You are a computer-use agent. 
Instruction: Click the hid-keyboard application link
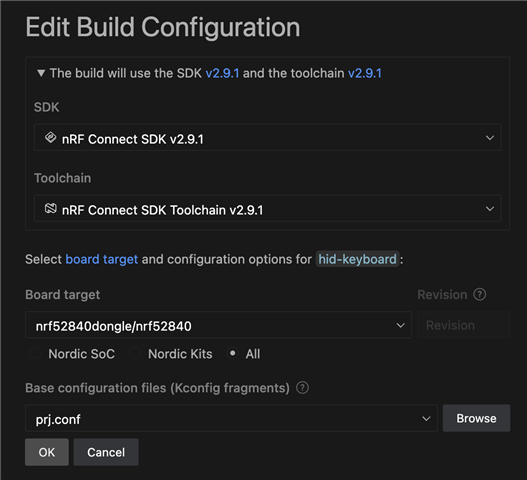[x=357, y=259]
